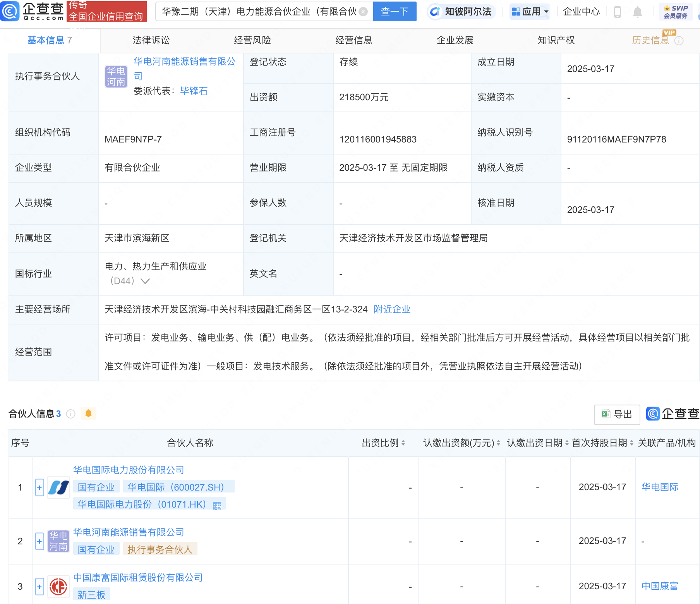
Task: Click the 新三板 tag
Action: (92, 595)
